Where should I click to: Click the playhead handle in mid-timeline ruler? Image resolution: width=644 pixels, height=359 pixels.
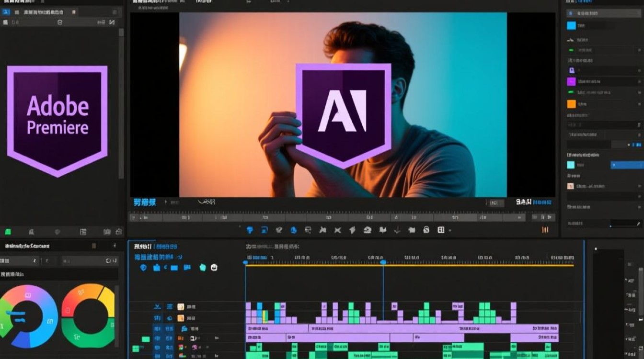pyautogui.click(x=383, y=262)
